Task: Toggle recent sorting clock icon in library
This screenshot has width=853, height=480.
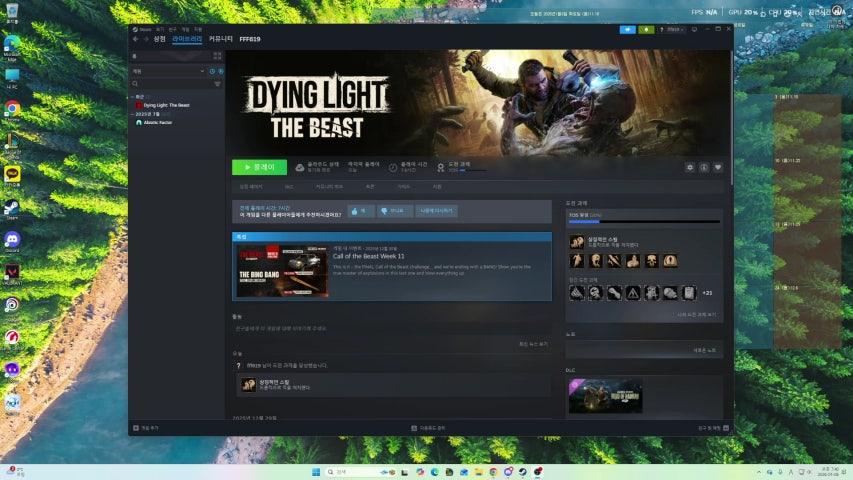Action: 210,71
